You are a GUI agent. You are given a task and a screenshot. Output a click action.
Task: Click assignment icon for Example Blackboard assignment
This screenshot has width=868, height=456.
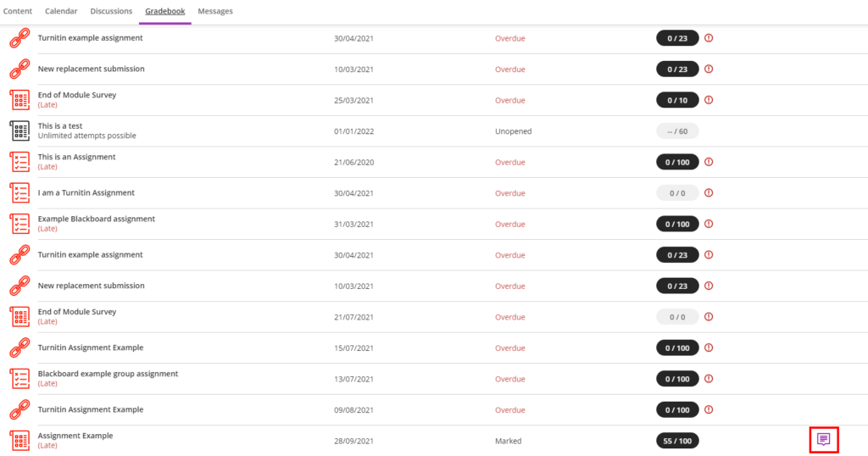click(19, 224)
